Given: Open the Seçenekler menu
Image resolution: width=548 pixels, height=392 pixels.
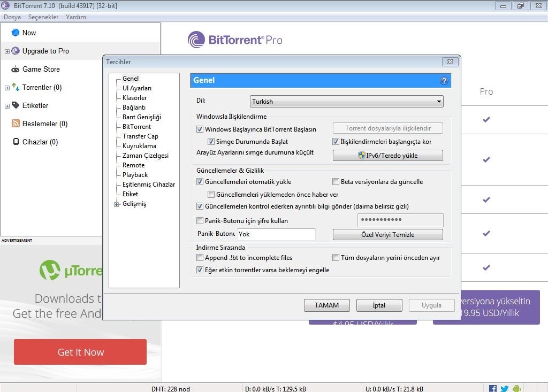Looking at the screenshot, I should [43, 17].
